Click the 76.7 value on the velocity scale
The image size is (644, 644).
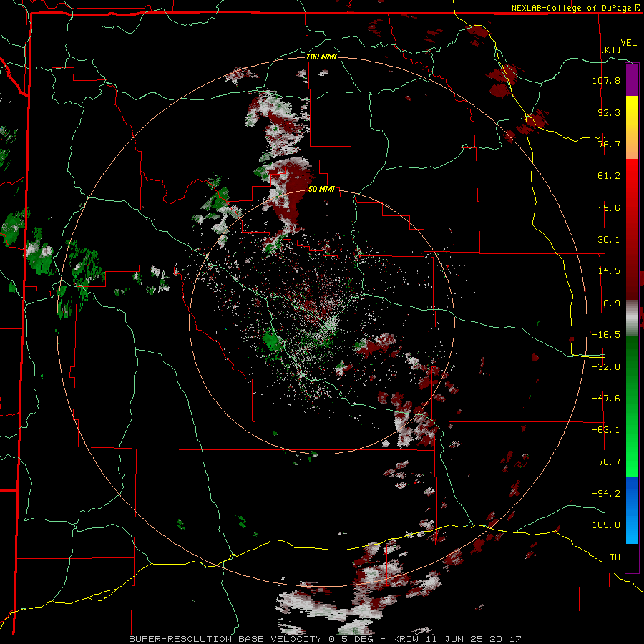[x=609, y=144]
